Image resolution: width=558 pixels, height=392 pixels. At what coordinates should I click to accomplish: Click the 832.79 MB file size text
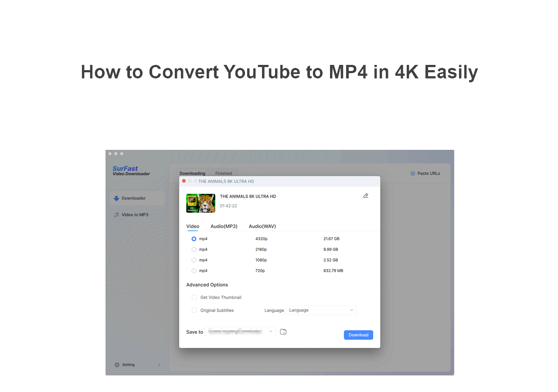click(x=333, y=271)
